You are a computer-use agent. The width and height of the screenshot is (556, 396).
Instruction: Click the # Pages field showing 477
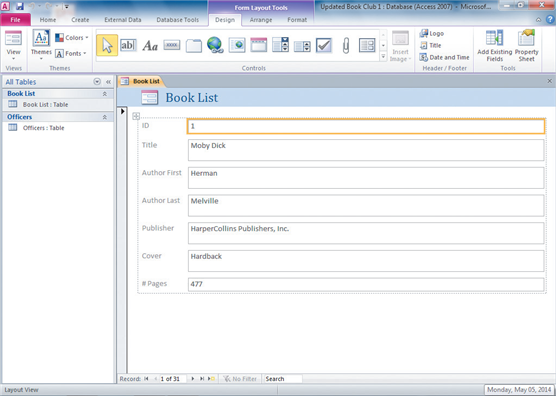tap(366, 285)
